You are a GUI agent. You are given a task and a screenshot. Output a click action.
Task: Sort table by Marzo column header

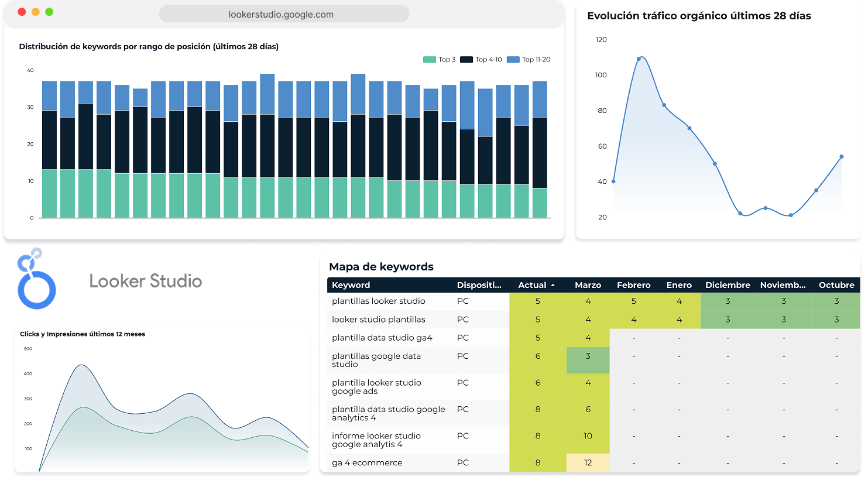coord(588,285)
